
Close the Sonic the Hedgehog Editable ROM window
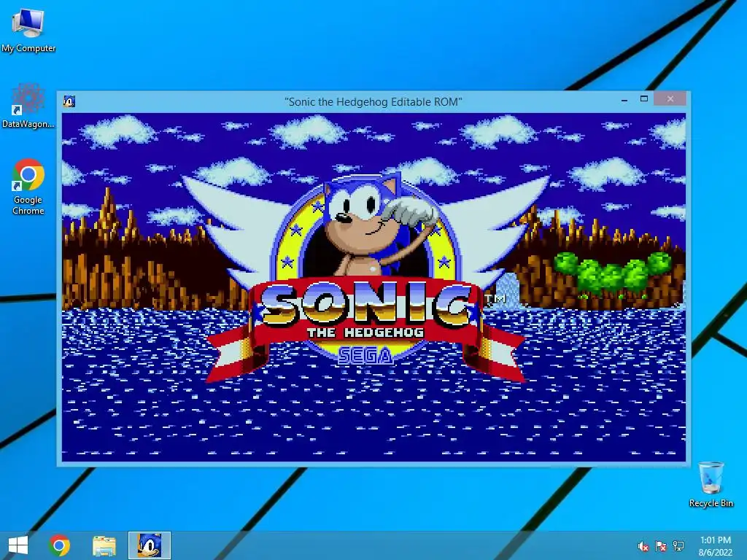point(670,99)
